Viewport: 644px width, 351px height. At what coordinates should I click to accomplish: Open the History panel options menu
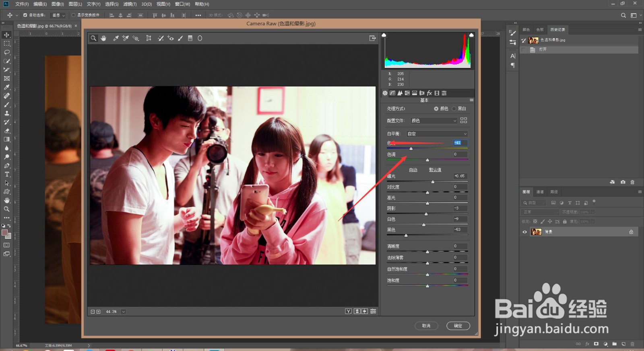coord(640,30)
